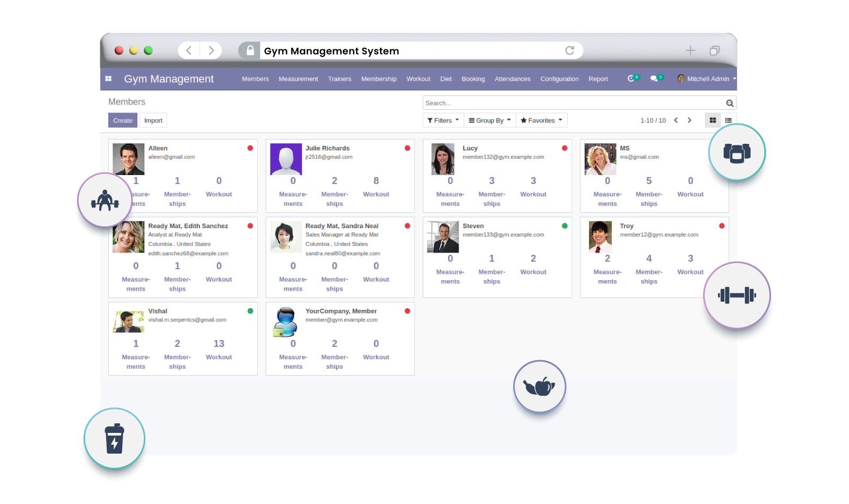The height and width of the screenshot is (504, 849).
Task: Click the Import button
Action: click(x=153, y=120)
